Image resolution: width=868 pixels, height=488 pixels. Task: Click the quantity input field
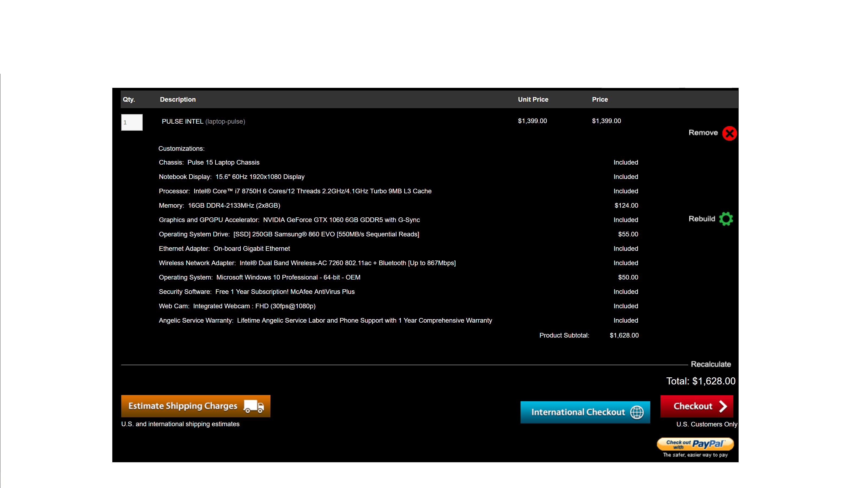coord(132,122)
